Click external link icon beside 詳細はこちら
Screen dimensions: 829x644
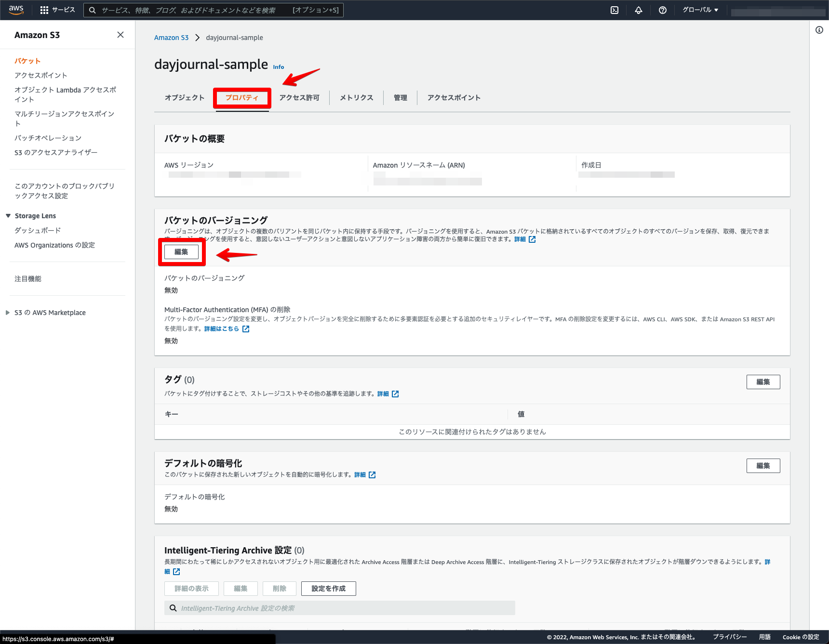point(246,329)
